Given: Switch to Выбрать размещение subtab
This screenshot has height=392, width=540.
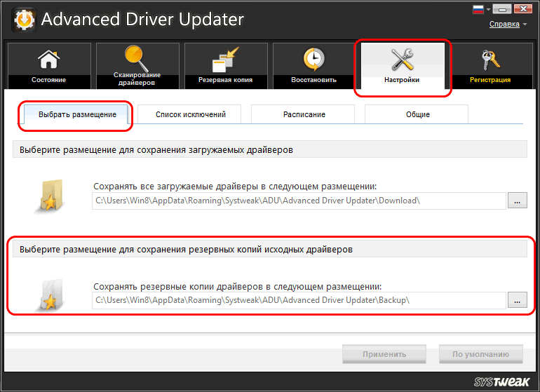Looking at the screenshot, I should [77, 114].
